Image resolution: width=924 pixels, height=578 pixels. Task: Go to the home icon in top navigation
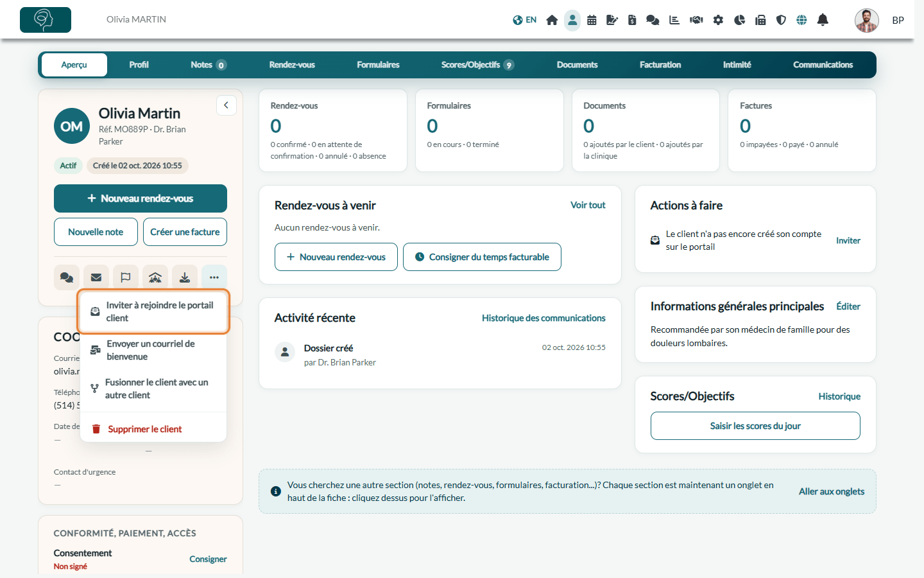(x=552, y=20)
